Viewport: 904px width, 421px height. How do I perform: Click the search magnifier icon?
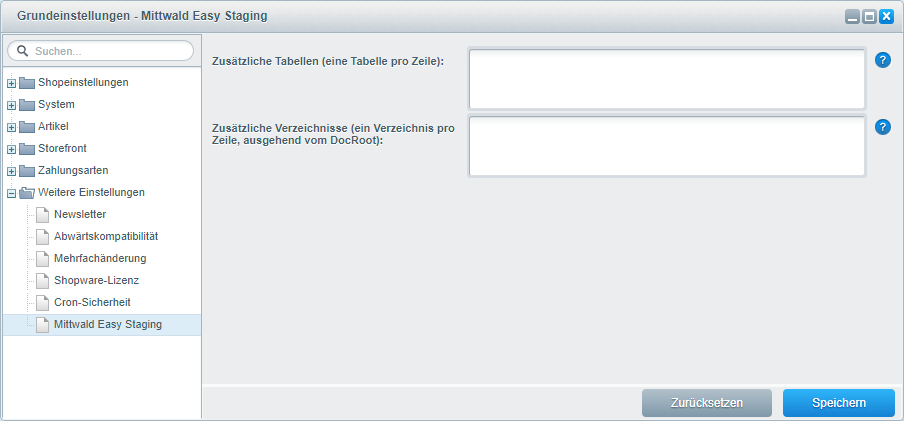pyautogui.click(x=23, y=51)
